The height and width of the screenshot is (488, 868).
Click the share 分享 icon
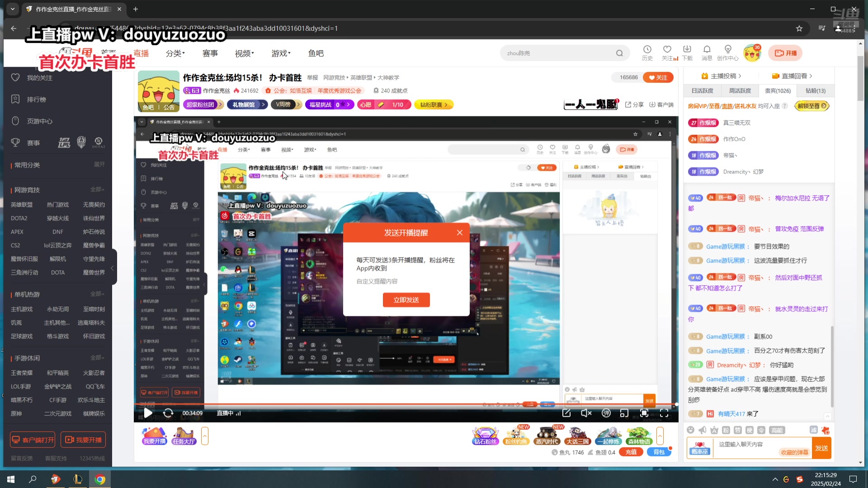pos(634,104)
